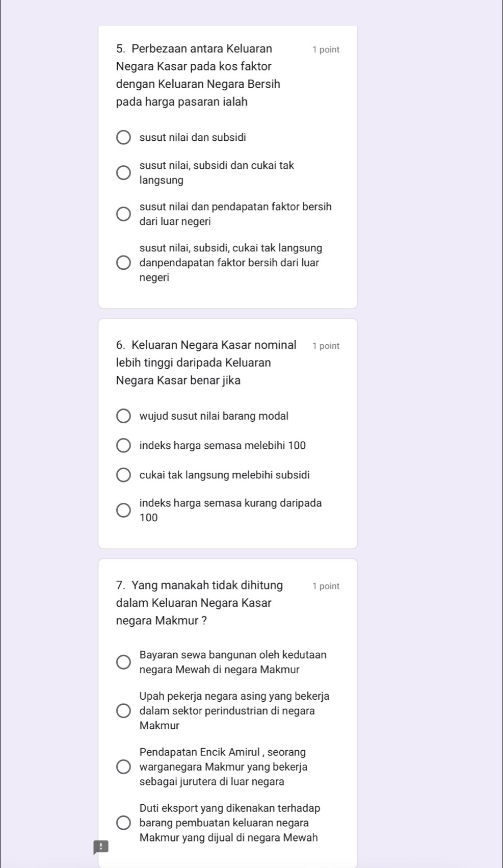The width and height of the screenshot is (503, 868).
Task: Select 'Bayaran sewa bangunan oleh kedutaan' option
Action: click(x=123, y=662)
